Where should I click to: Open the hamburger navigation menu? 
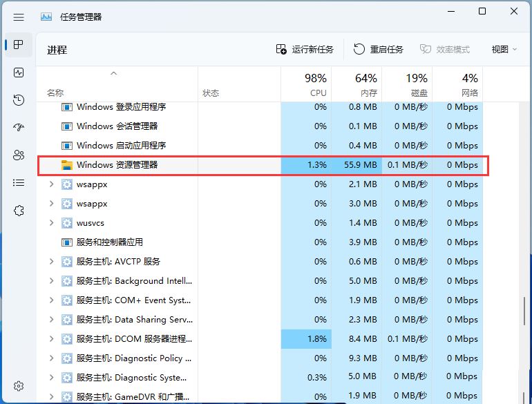[x=19, y=17]
